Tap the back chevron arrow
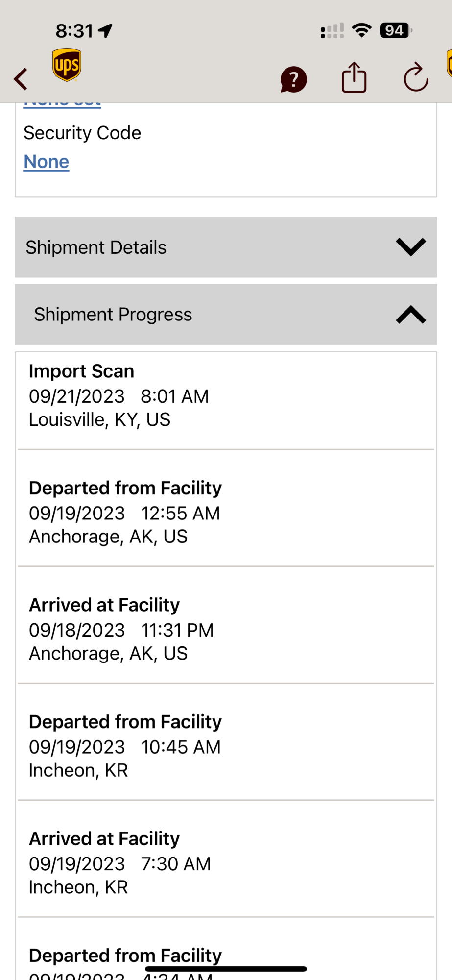 [21, 79]
